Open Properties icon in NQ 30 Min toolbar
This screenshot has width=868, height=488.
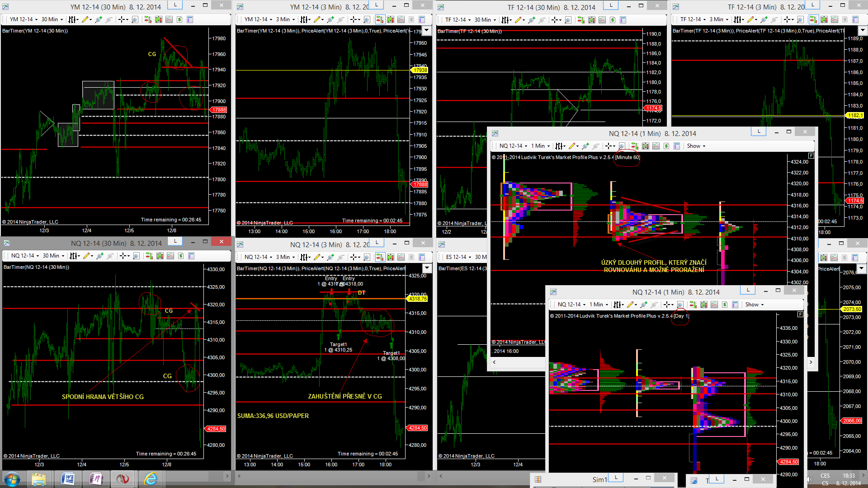tap(191, 256)
